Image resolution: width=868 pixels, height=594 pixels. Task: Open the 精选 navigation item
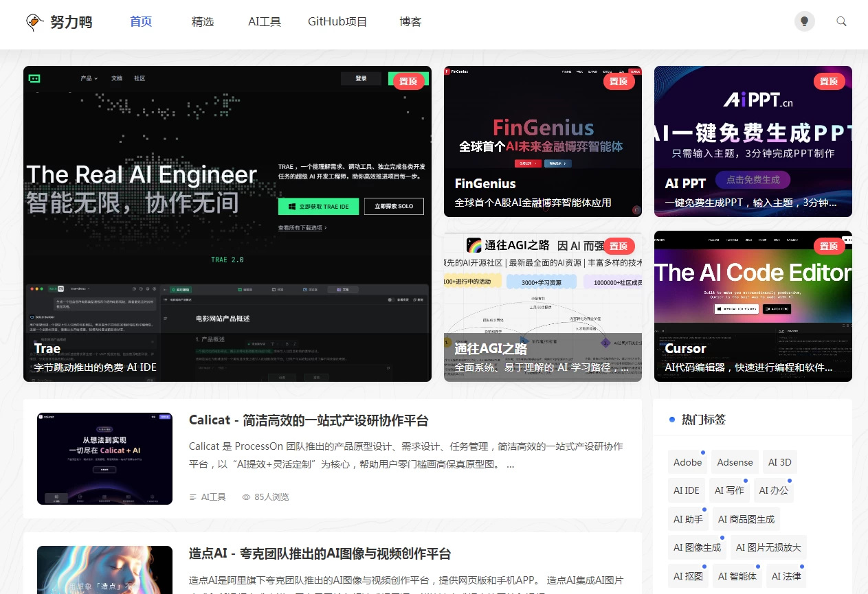pyautogui.click(x=203, y=22)
